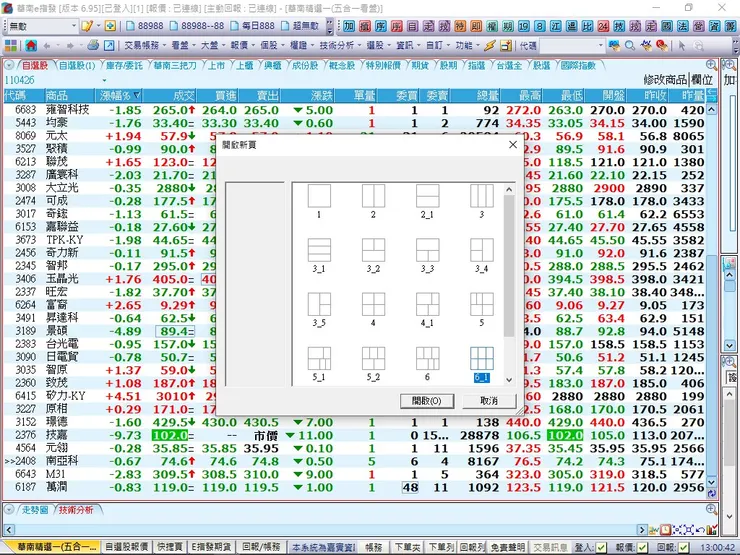Switch to the 庫存/委託 tab
Screen dimensions: 740x555
point(124,66)
